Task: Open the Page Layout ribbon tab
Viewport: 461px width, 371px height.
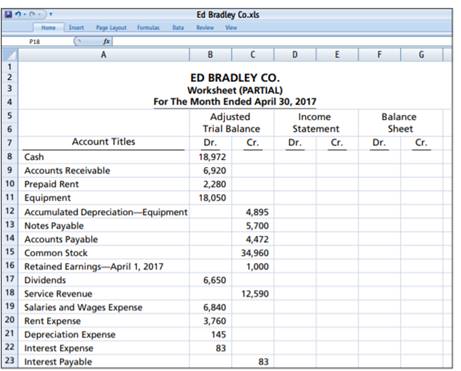Action: tap(111, 28)
